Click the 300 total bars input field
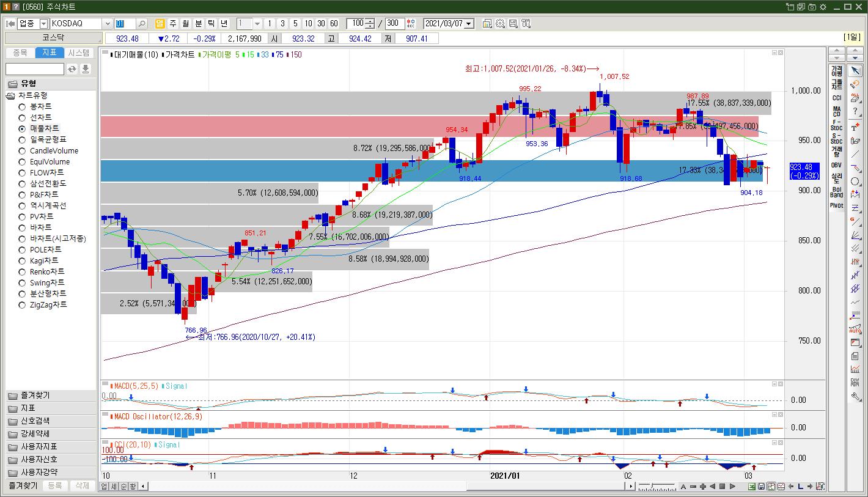This screenshot has width=868, height=497. pos(394,24)
